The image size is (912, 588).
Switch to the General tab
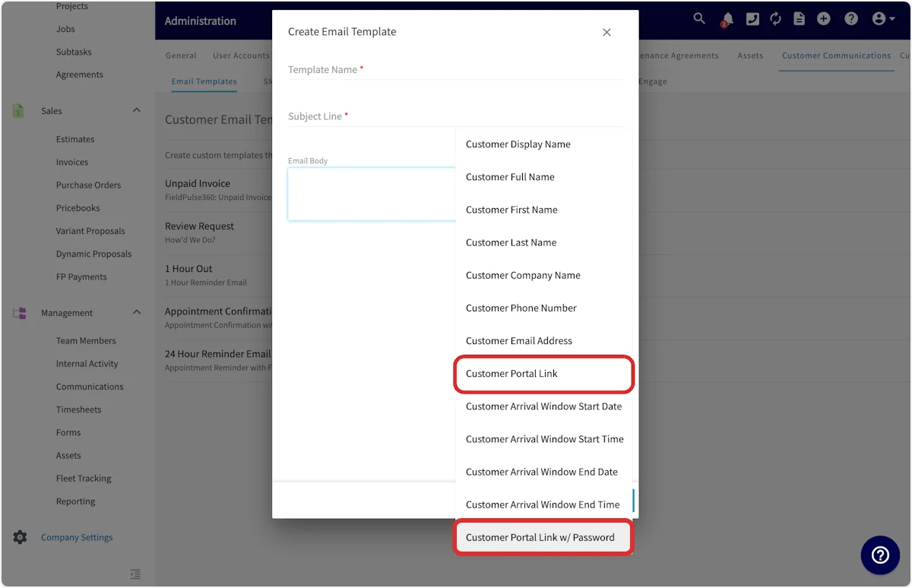pyautogui.click(x=181, y=55)
